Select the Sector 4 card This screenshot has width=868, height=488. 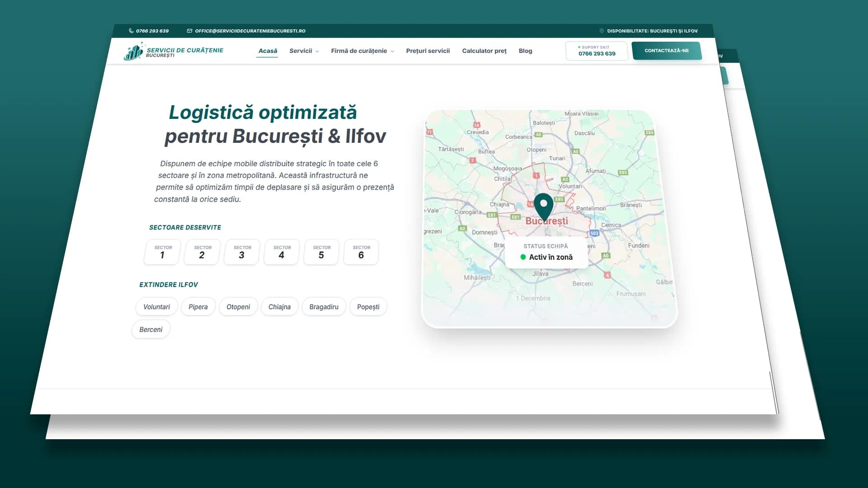(282, 252)
